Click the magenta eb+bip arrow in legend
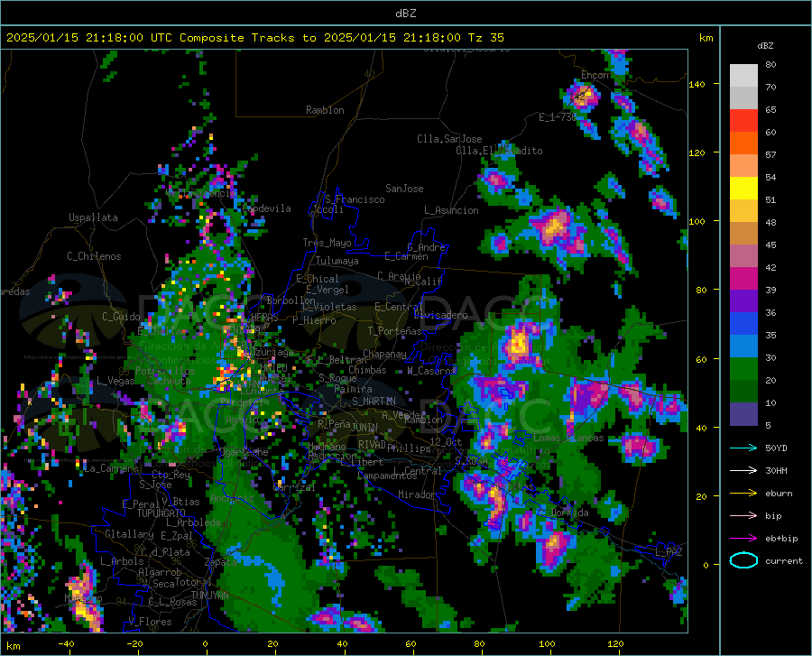 point(743,538)
